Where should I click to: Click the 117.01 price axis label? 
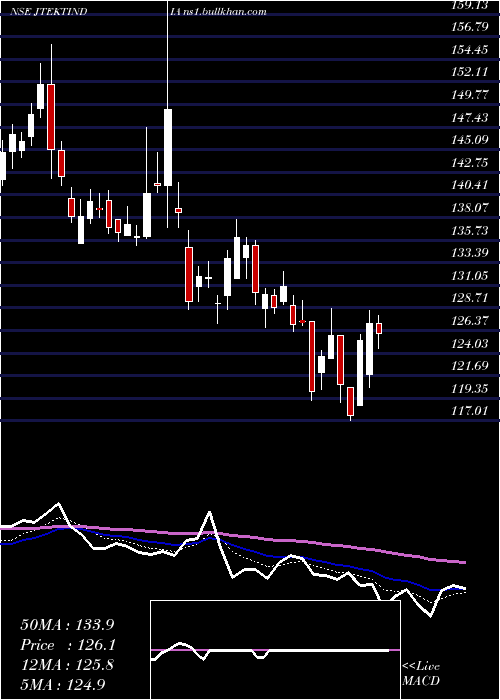(x=470, y=411)
